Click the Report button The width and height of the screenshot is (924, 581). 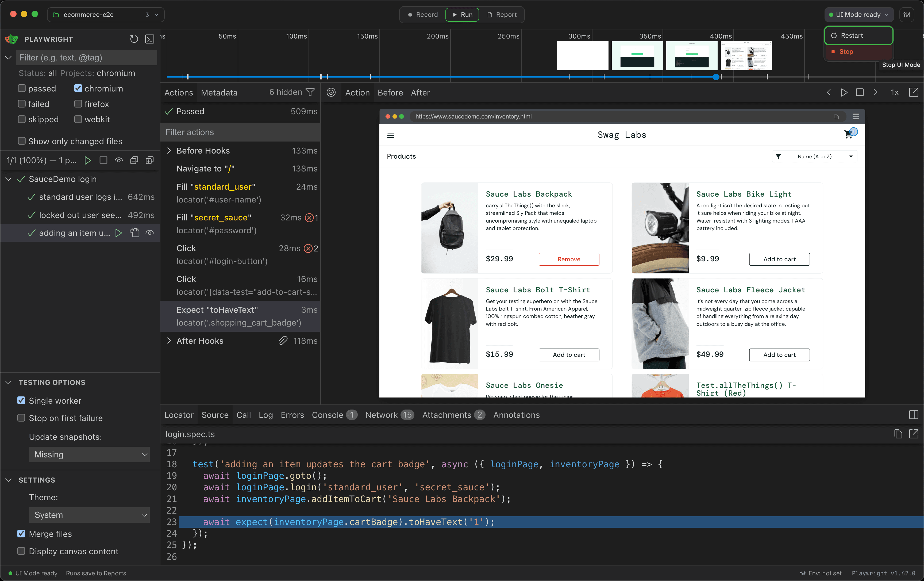[502, 15]
